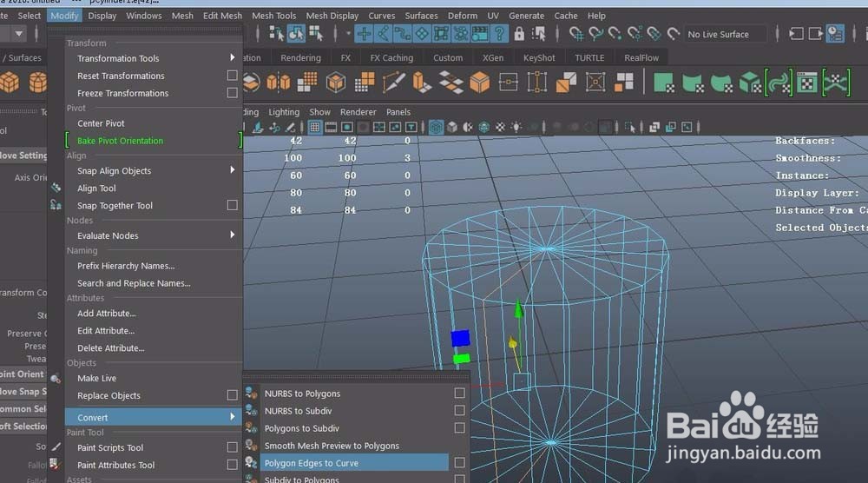Viewport: 868px width, 483px height.
Task: Open the Modify menu
Action: tap(64, 16)
